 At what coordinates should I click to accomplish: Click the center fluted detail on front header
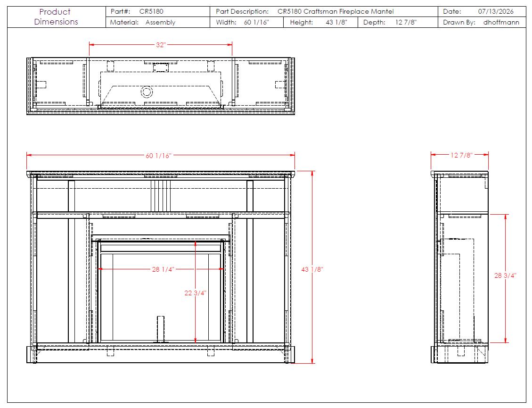tap(161, 196)
